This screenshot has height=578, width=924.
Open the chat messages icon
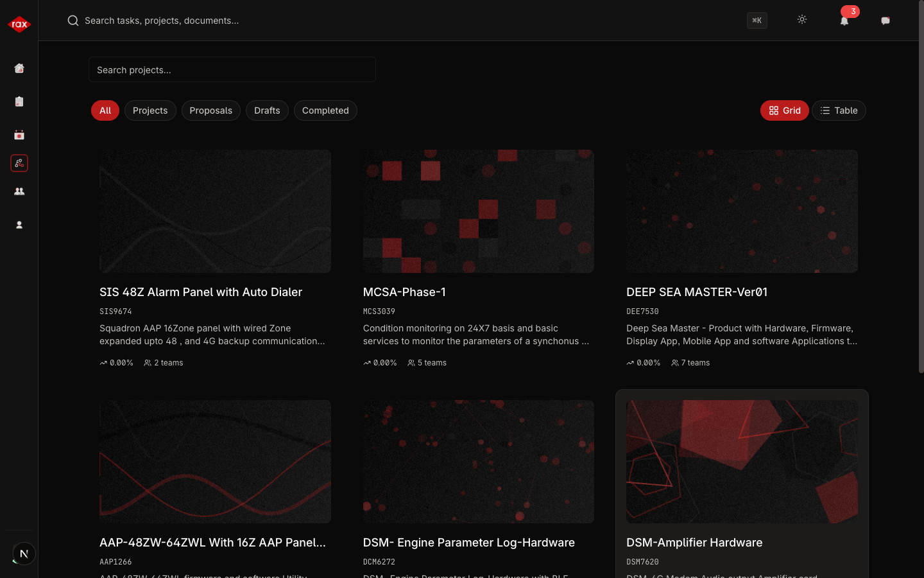tap(886, 21)
